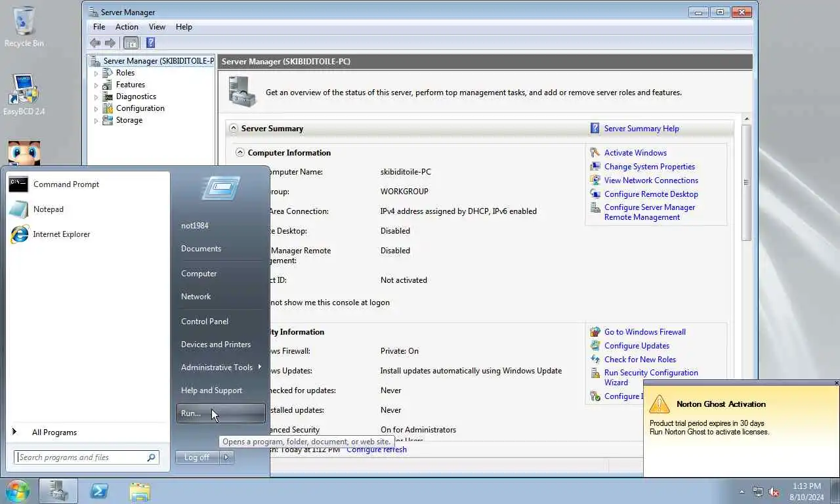840x504 pixels.
Task: Click the Activate Windows key icon
Action: tap(595, 153)
